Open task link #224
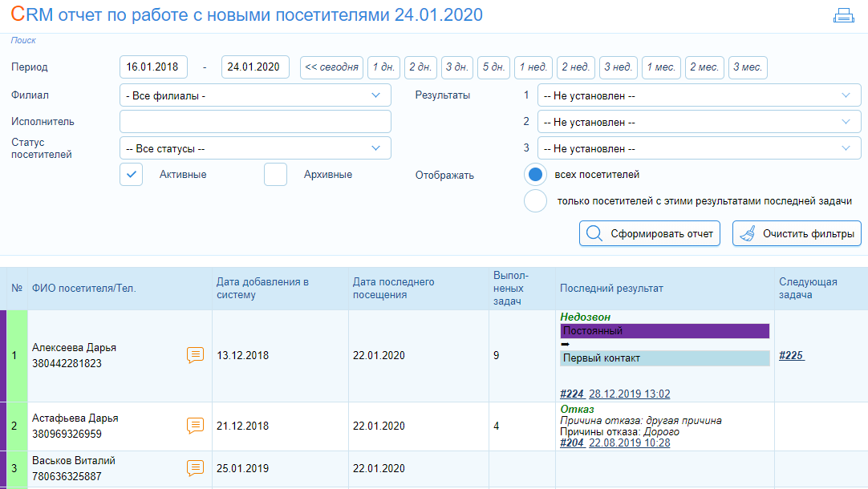Screen dimensions: 868x489 click(573, 394)
